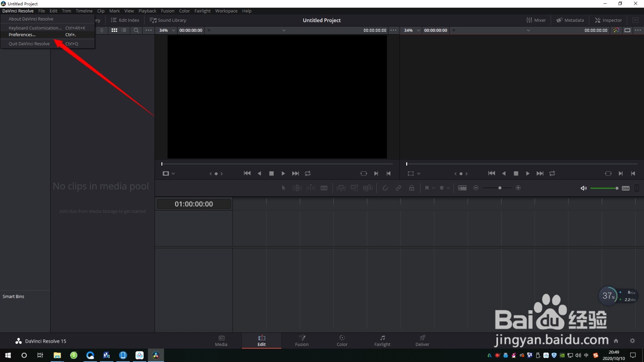Open source clip name dropdown
Viewport: 644px width, 362px height.
pos(284,30)
